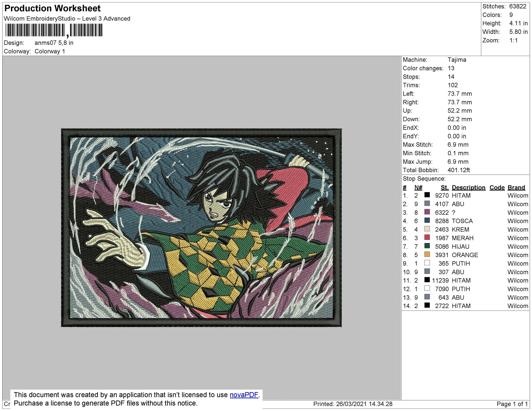The height and width of the screenshot is (411, 532).
Task: Click the MERAH red color swatch
Action: click(x=427, y=237)
